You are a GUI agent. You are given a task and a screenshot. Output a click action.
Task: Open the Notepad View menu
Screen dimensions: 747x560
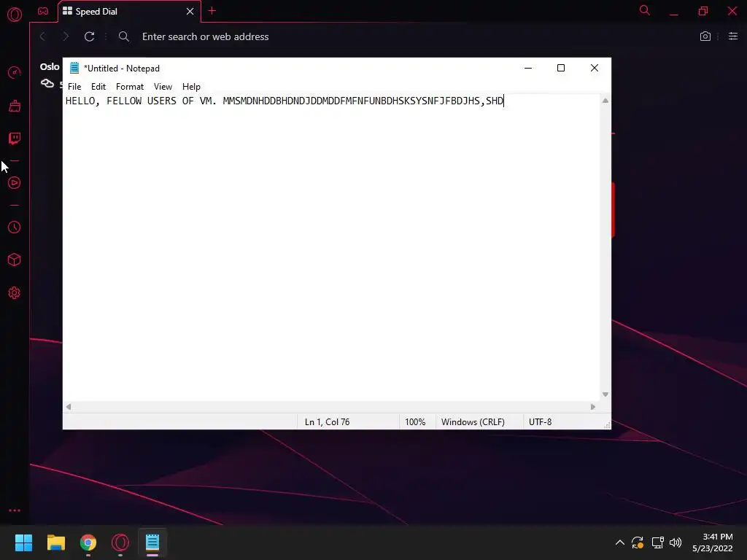(x=163, y=87)
